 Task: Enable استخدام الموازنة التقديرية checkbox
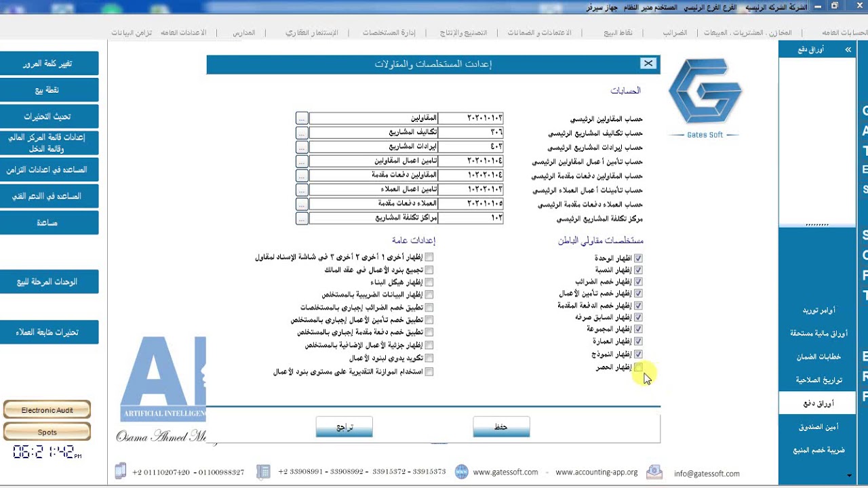(x=429, y=372)
